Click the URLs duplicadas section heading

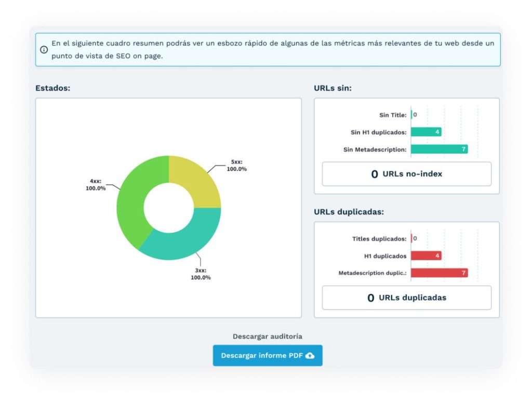[x=349, y=212]
